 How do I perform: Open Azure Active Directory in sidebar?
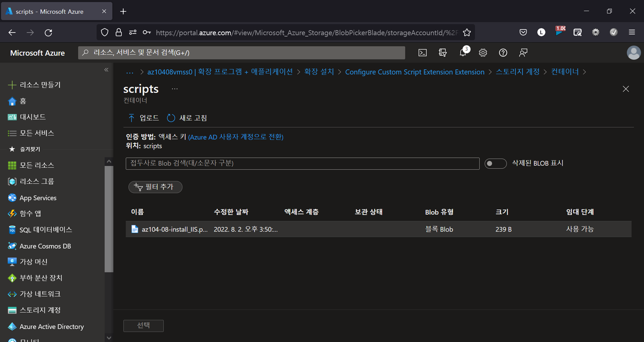click(46, 326)
